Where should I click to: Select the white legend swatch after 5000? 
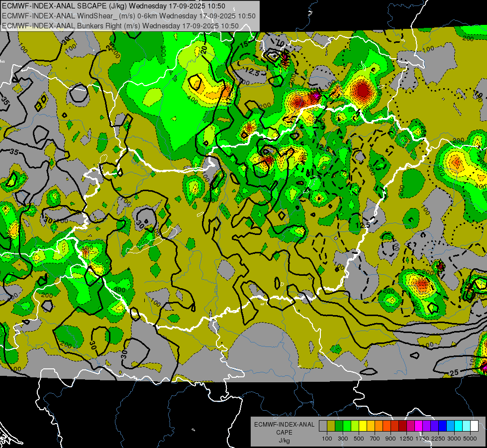pyautogui.click(x=474, y=426)
